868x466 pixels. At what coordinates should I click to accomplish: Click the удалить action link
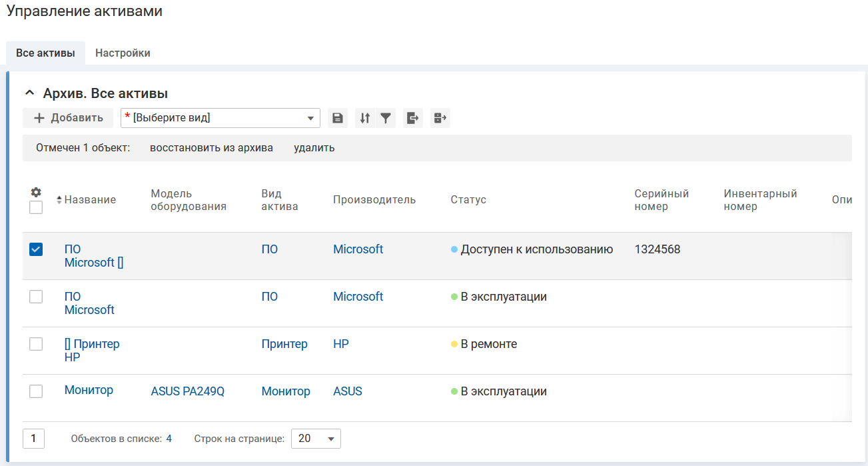pos(314,148)
